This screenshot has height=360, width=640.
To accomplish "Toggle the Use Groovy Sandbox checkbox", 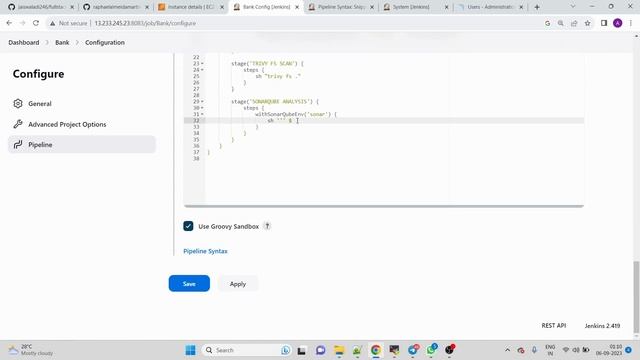I will pos(188,226).
